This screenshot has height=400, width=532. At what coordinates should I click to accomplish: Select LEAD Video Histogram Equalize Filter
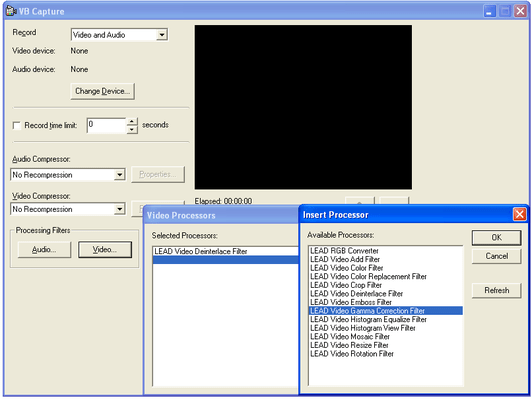(x=385, y=319)
